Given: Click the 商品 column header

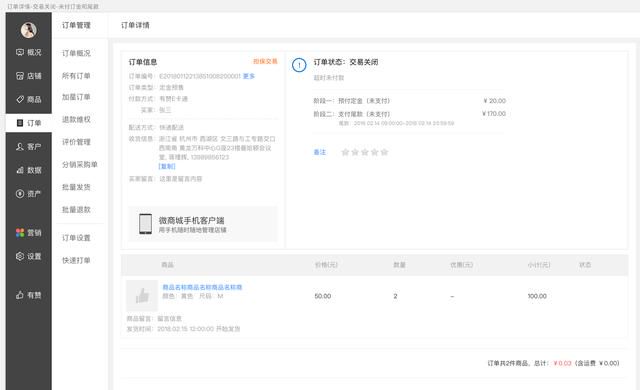Looking at the screenshot, I should pyautogui.click(x=168, y=265).
